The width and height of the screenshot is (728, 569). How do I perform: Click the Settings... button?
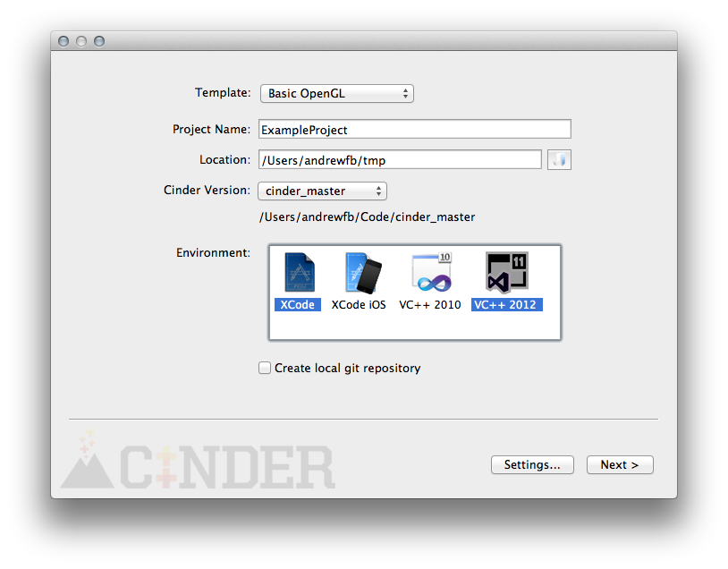(x=532, y=464)
